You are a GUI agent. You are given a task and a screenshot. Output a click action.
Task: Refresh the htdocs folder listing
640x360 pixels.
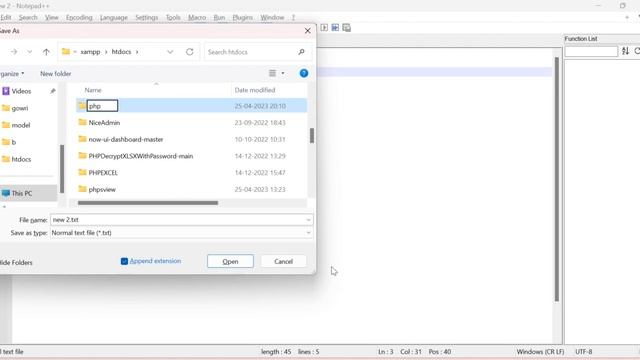pos(189,52)
